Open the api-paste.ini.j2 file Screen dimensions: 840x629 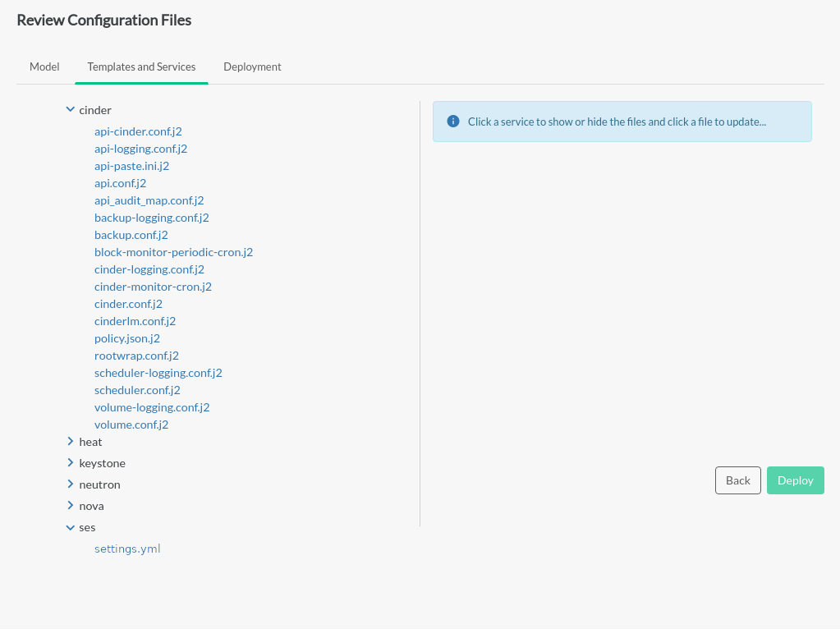pyautogui.click(x=131, y=166)
